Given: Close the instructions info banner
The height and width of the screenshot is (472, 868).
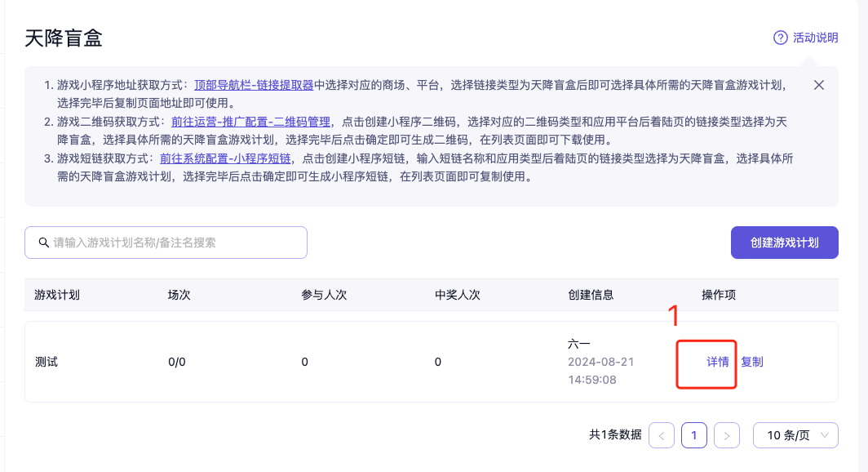Looking at the screenshot, I should coord(819,85).
